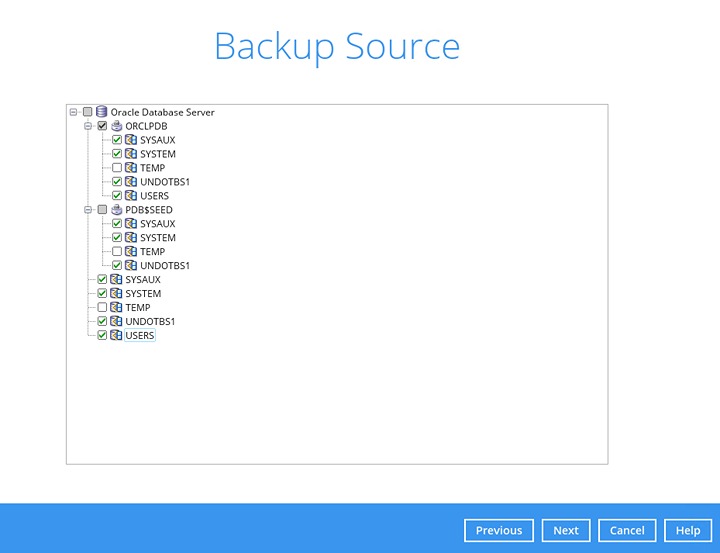Click icon of root-level SYSAUX tablespace
The image size is (720, 553).
click(117, 279)
